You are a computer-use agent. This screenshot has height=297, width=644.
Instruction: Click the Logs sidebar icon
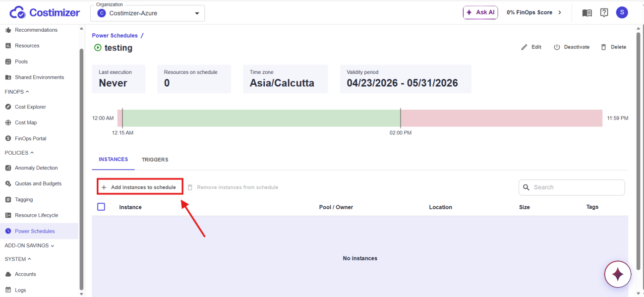[8, 290]
